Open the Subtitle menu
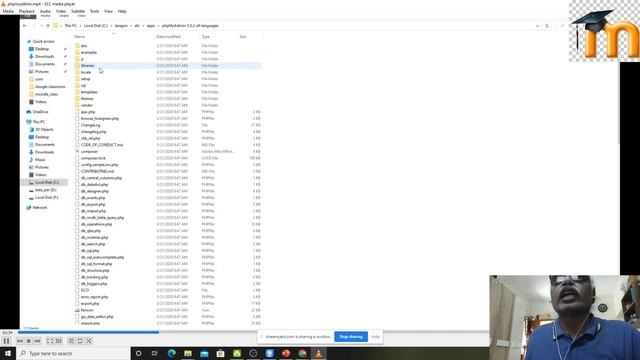Screen dimensions: 640x360 tap(78, 11)
